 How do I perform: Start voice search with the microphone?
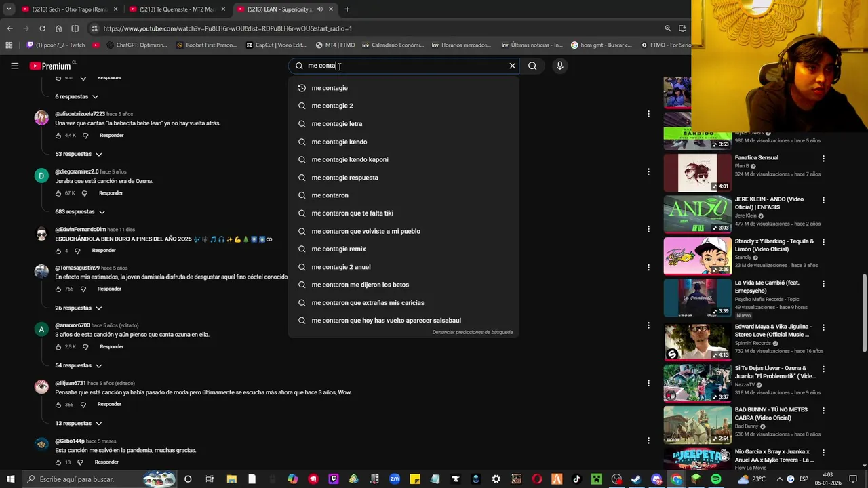[559, 66]
